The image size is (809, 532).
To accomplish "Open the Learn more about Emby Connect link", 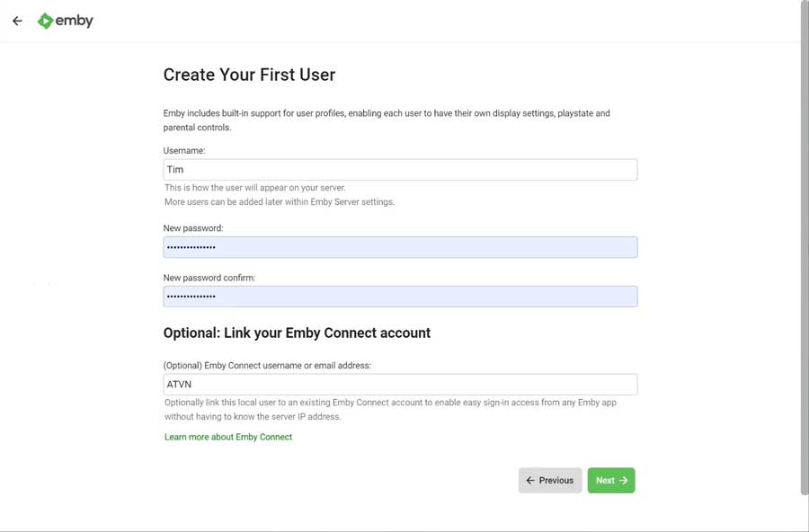I will point(228,437).
